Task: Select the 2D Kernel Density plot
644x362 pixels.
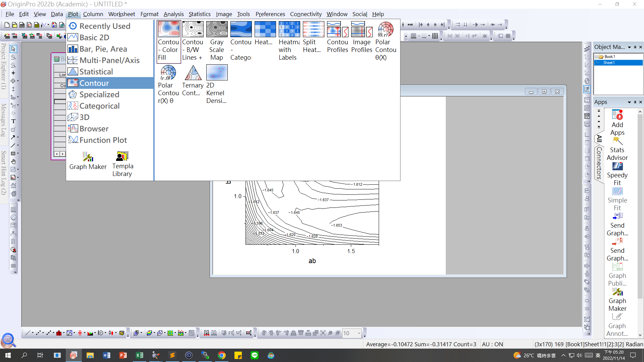Action: [217, 84]
